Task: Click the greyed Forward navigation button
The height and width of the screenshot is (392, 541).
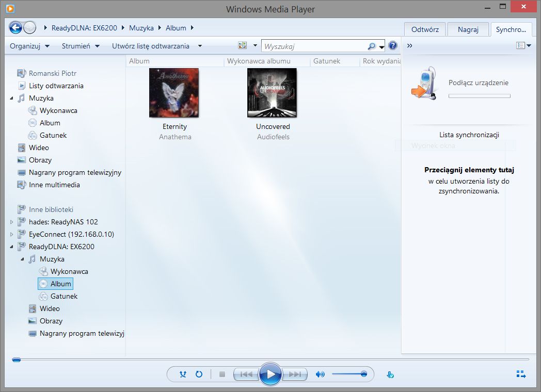Action: [x=29, y=27]
